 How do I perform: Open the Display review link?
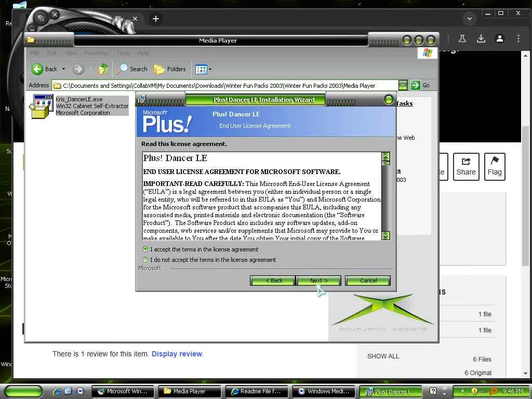[177, 354]
